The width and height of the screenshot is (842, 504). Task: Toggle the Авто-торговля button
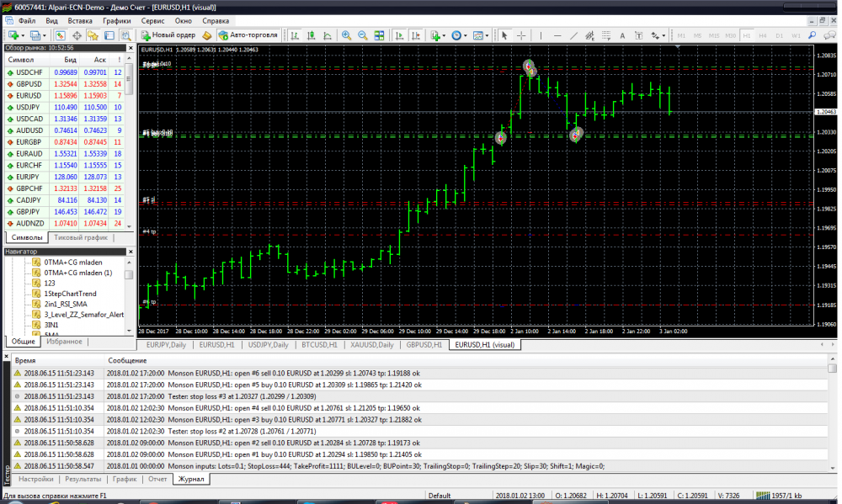coord(248,34)
